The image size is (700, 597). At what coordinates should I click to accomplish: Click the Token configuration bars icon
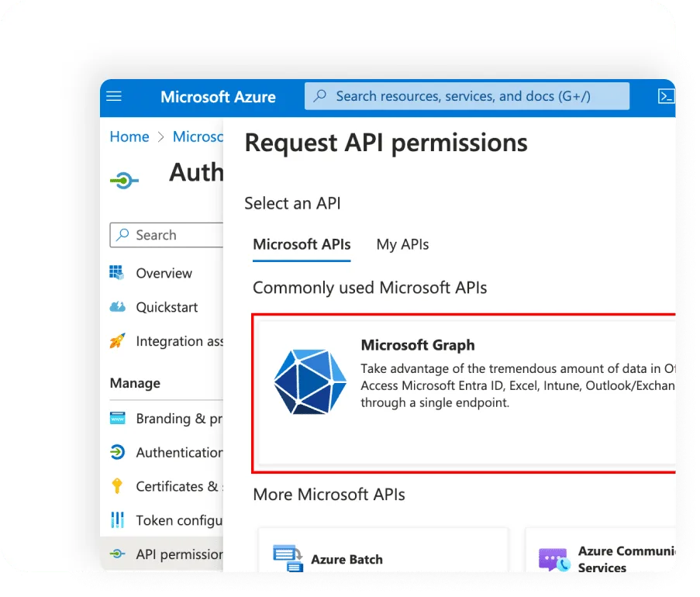pyautogui.click(x=117, y=519)
